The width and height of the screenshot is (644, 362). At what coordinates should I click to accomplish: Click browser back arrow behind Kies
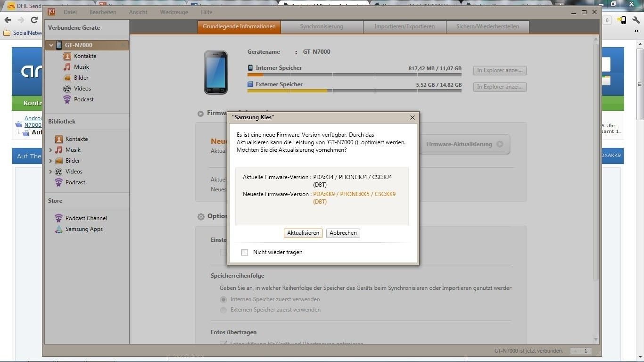point(8,20)
